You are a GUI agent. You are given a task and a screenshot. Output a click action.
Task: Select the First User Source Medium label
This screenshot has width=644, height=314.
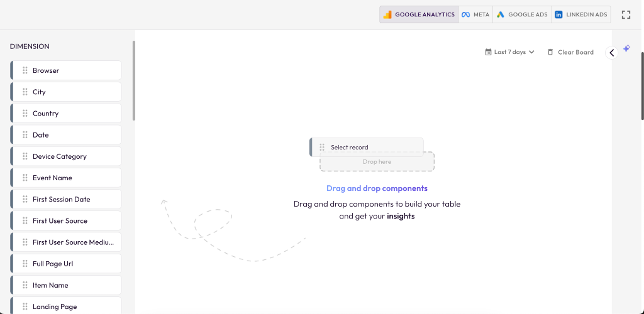tap(74, 242)
